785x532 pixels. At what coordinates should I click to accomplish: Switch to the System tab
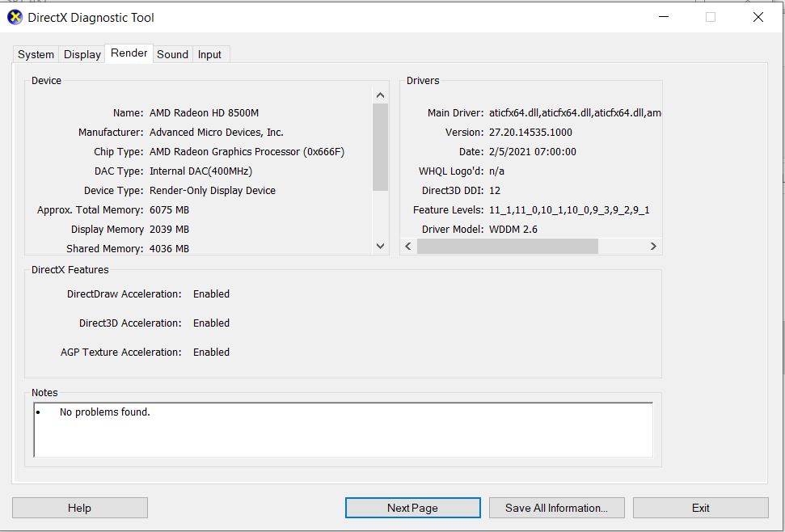(36, 54)
